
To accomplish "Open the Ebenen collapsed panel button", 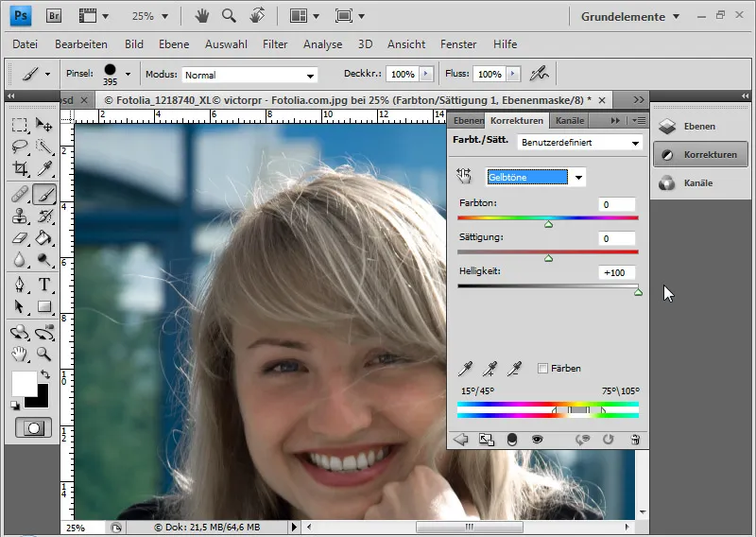I will [x=700, y=127].
